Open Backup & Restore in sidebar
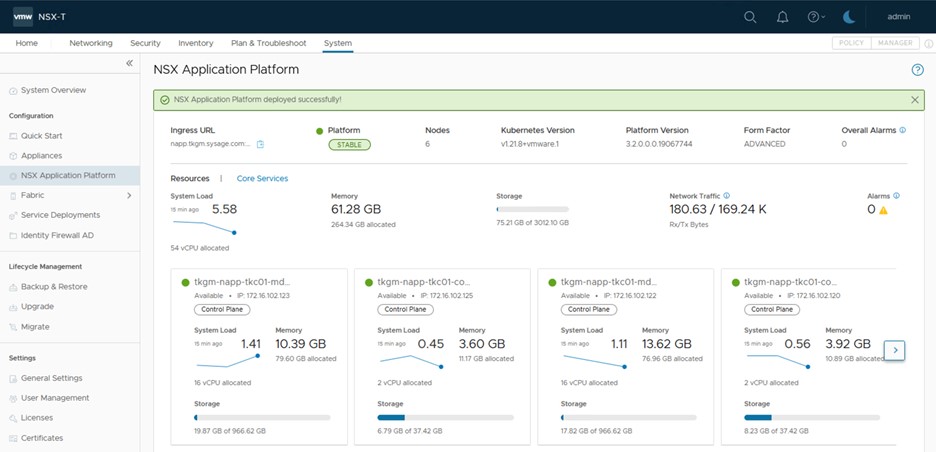 click(x=53, y=287)
